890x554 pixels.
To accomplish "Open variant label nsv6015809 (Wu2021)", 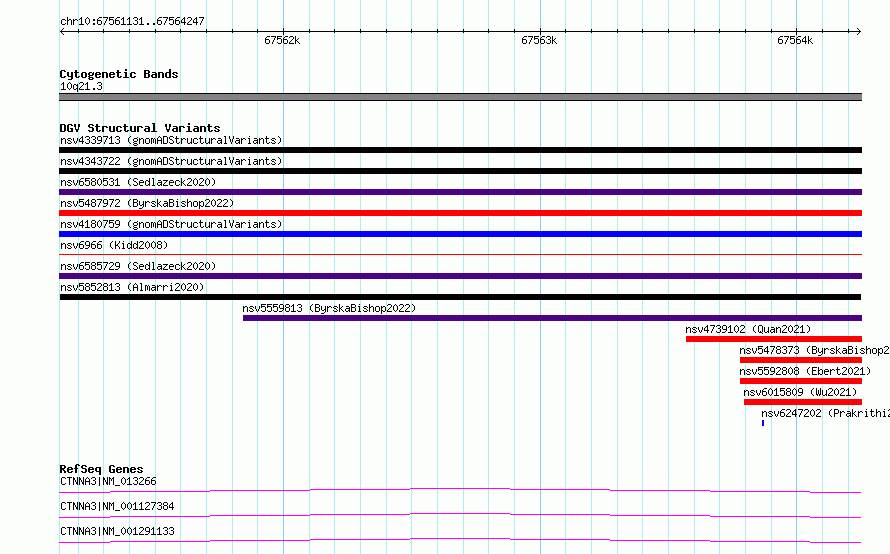I will 800,392.
